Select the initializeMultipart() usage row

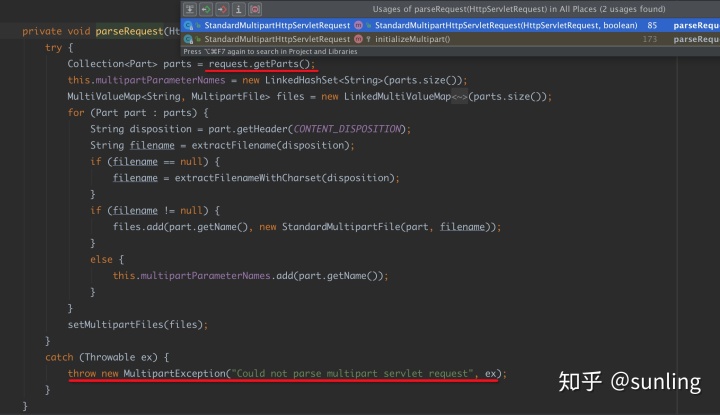(x=450, y=39)
